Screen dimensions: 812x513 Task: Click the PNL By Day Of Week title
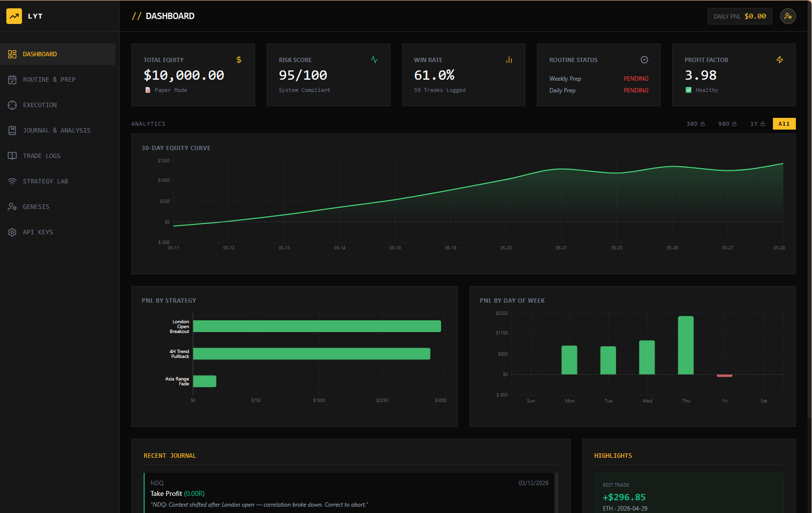[x=512, y=301]
